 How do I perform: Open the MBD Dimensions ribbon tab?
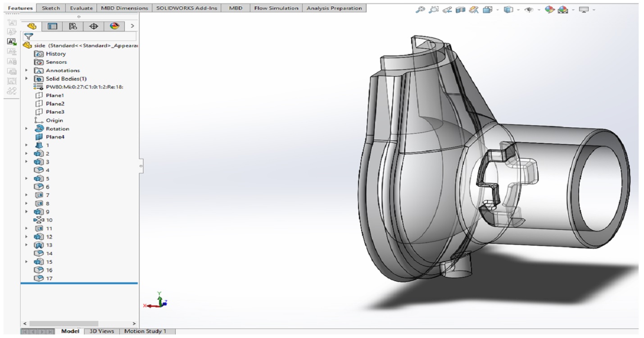(124, 8)
